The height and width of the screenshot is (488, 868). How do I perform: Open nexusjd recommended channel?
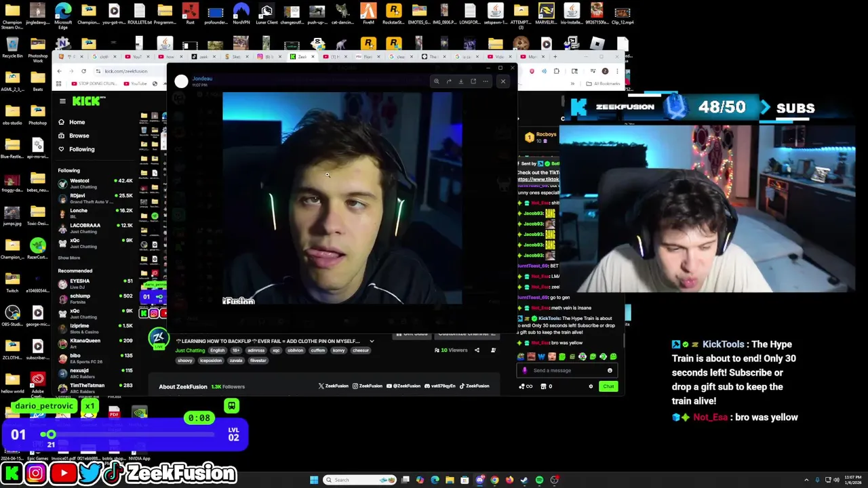point(96,373)
